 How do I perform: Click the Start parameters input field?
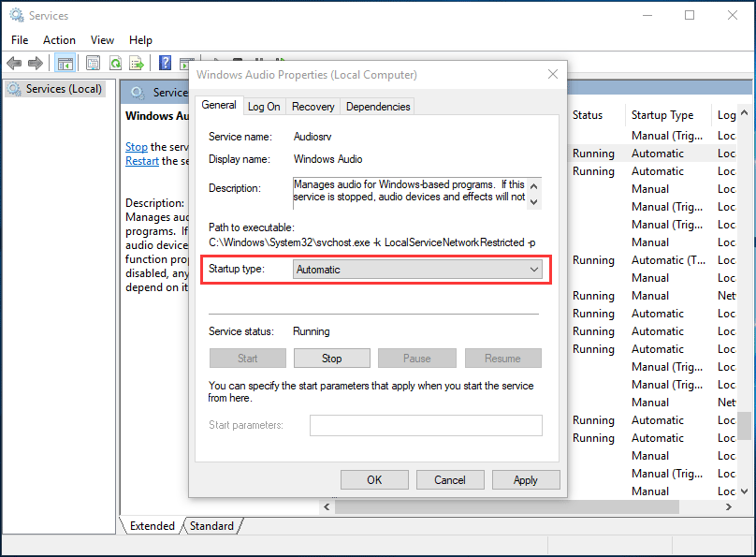(426, 425)
